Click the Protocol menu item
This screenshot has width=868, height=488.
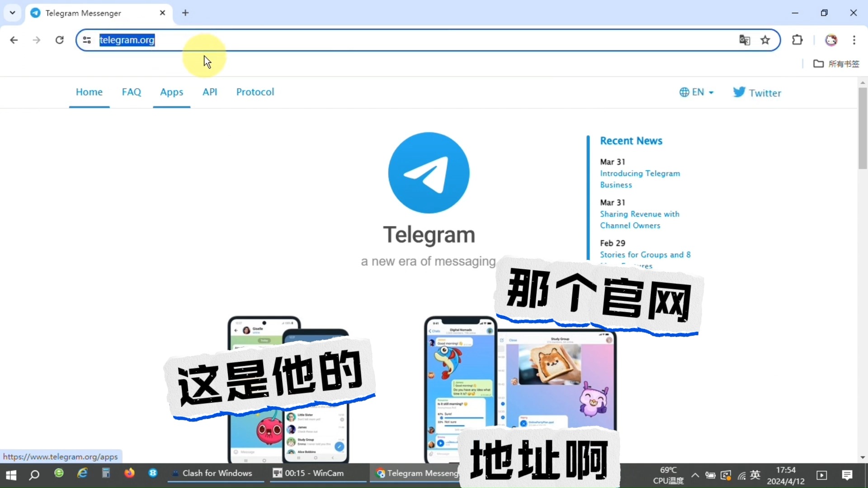point(255,92)
